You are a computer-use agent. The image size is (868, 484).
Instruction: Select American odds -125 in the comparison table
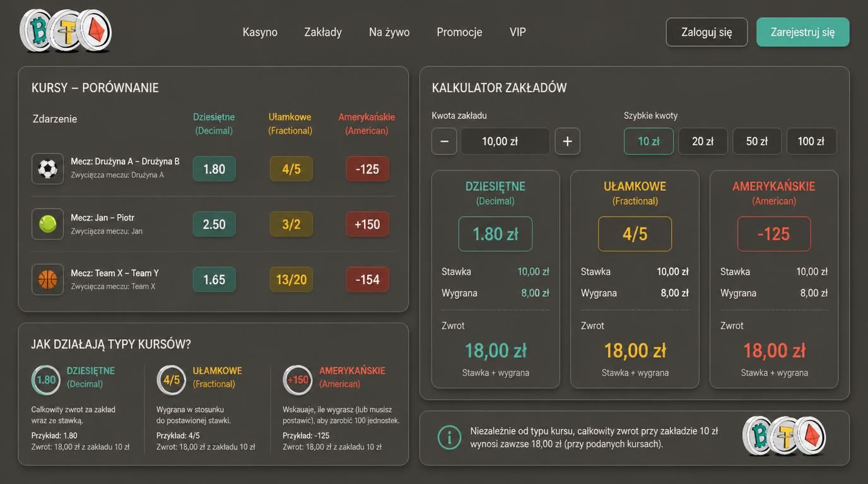point(368,169)
